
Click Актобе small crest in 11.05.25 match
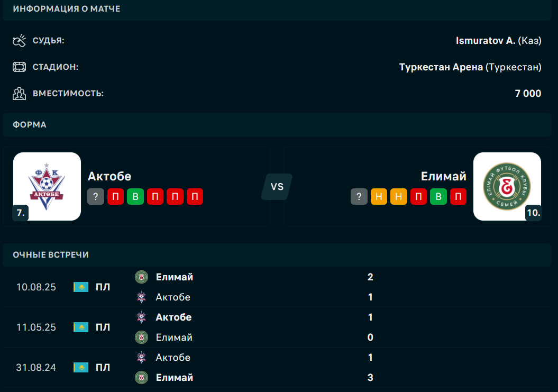141,317
